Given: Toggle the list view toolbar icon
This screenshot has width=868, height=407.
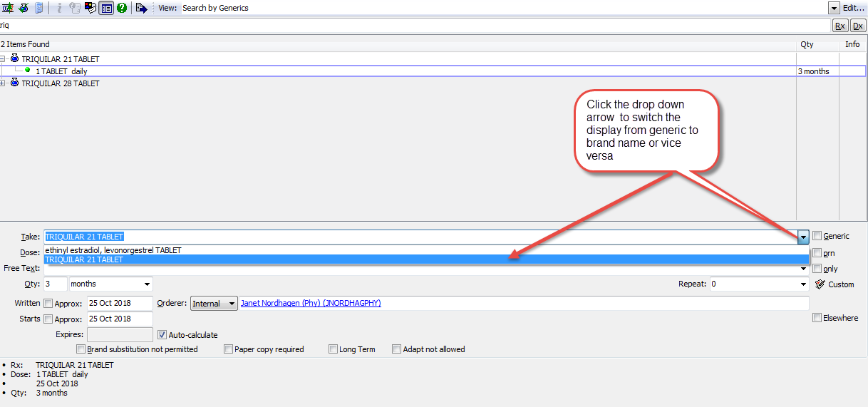Looking at the screenshot, I should [106, 8].
